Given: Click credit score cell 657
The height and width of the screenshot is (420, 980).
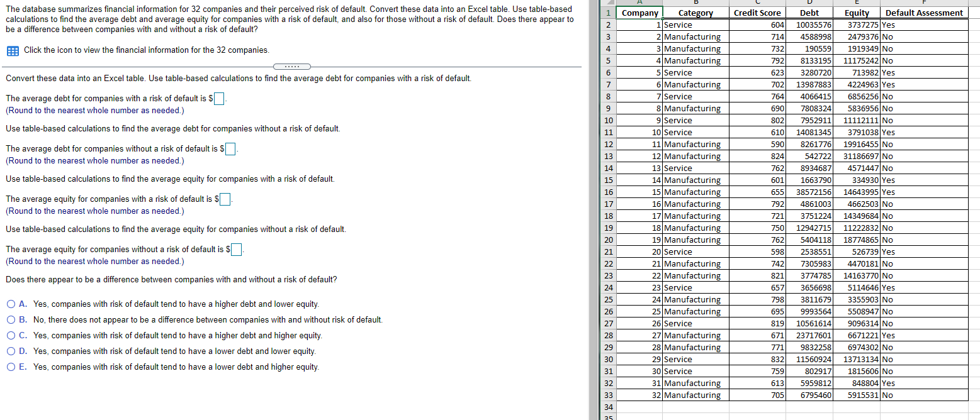Looking at the screenshot, I should [x=757, y=287].
